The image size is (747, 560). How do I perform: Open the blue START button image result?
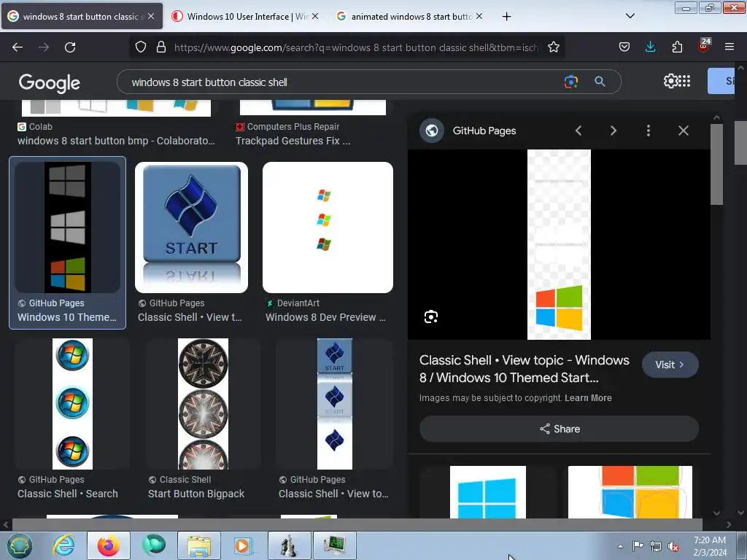[x=191, y=227]
